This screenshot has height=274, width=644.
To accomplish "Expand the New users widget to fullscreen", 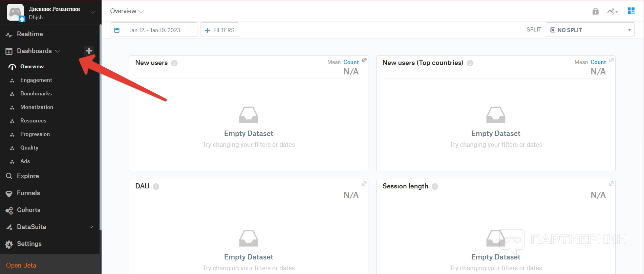I will coord(364,60).
